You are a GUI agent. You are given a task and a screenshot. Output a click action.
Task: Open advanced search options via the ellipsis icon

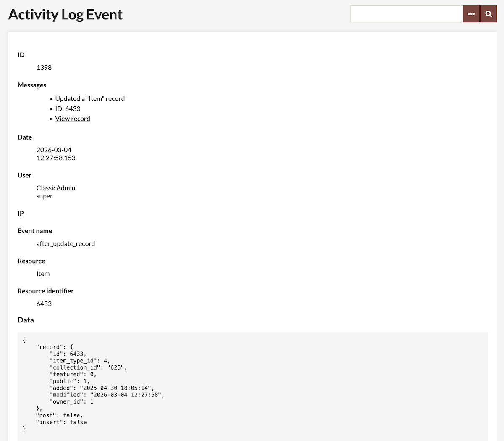point(471,13)
